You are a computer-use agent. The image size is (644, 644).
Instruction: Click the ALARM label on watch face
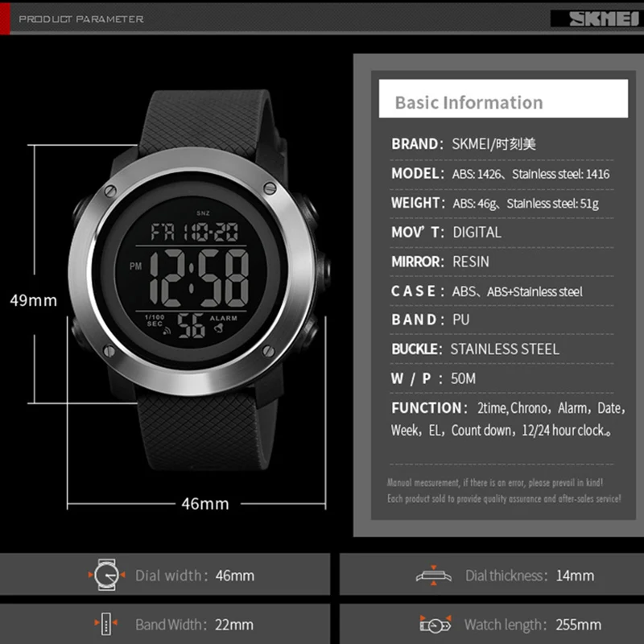pos(224,318)
